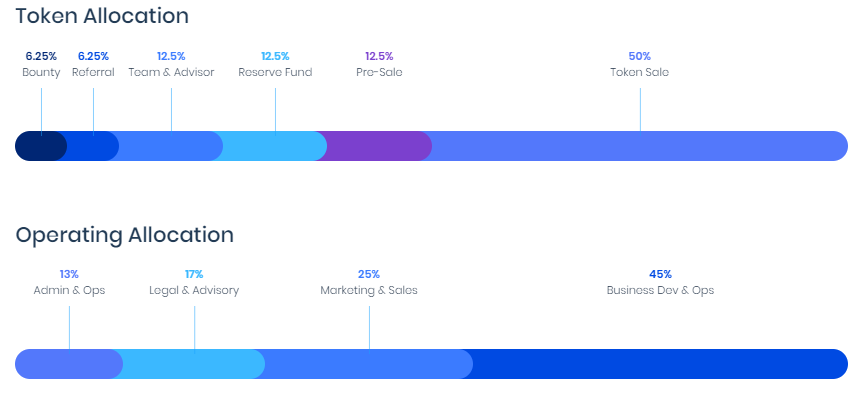Click the 25% Marketing & Sales percentage
This screenshot has width=857, height=395.
(369, 274)
